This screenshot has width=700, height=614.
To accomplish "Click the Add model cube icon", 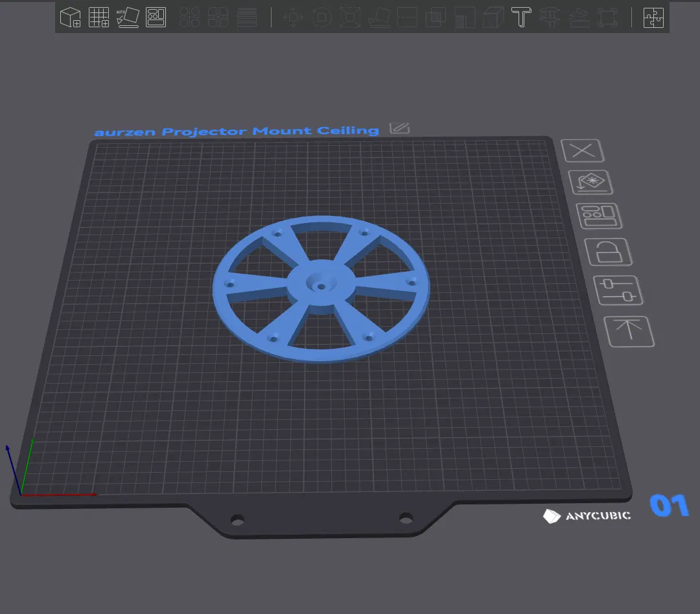I will tap(70, 18).
